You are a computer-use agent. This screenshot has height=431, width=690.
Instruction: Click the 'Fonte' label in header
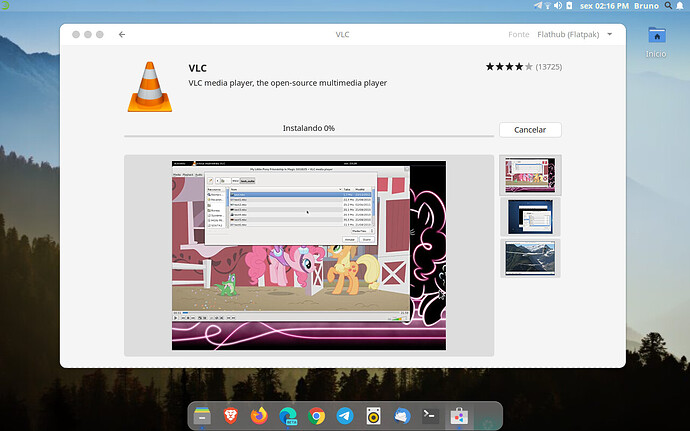519,34
